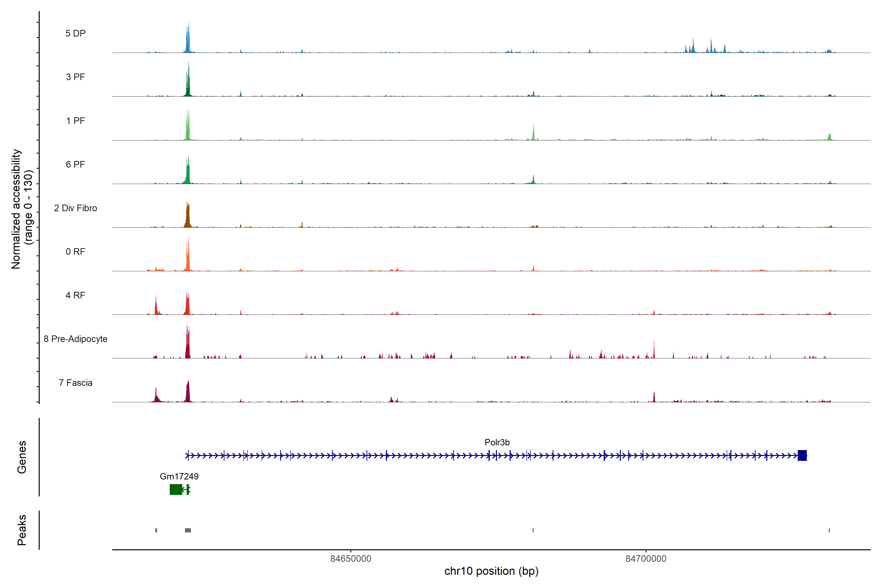Click the 3 PF track label

[75, 77]
